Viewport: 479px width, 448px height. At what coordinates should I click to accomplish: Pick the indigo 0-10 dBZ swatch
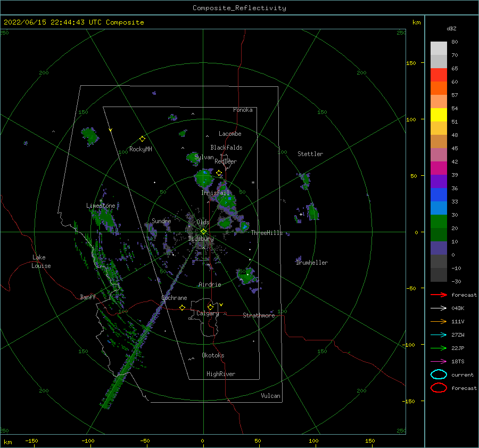pos(439,248)
